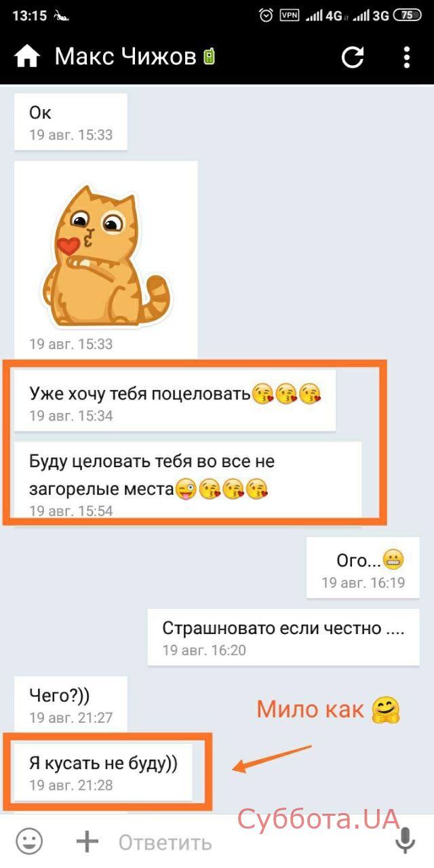Tap the home icon in header
Viewport: 434px width, 868px height.
click(27, 57)
